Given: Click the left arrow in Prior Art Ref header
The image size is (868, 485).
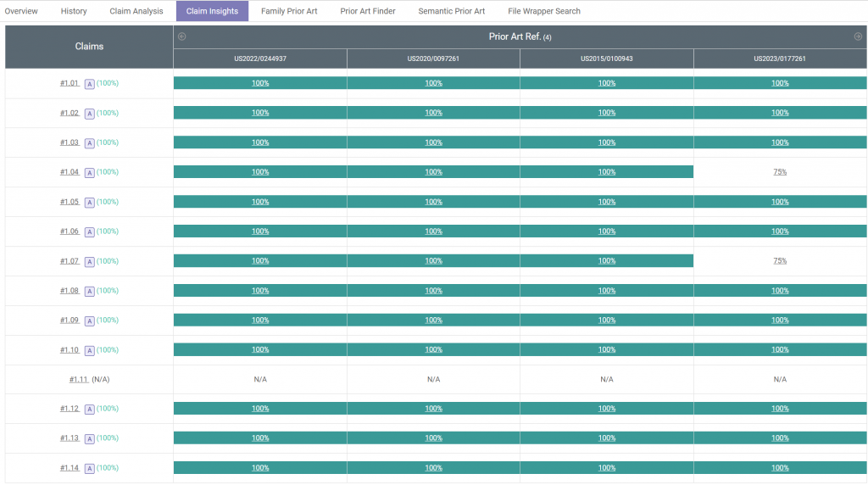Looking at the screenshot, I should coord(181,36).
